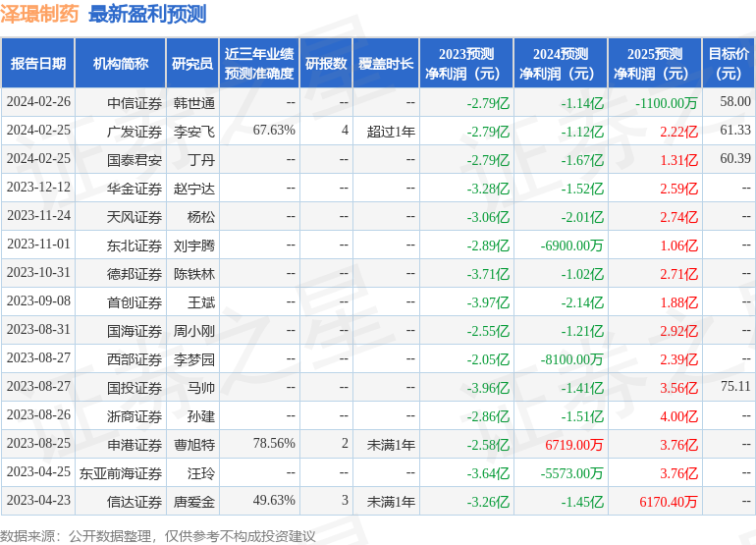Click analyst name 韩世通

194,103
